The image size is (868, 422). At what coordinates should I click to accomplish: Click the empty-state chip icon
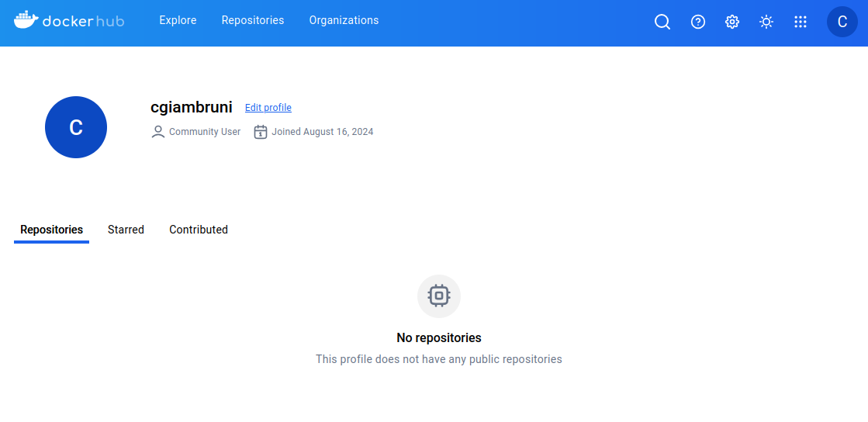439,296
